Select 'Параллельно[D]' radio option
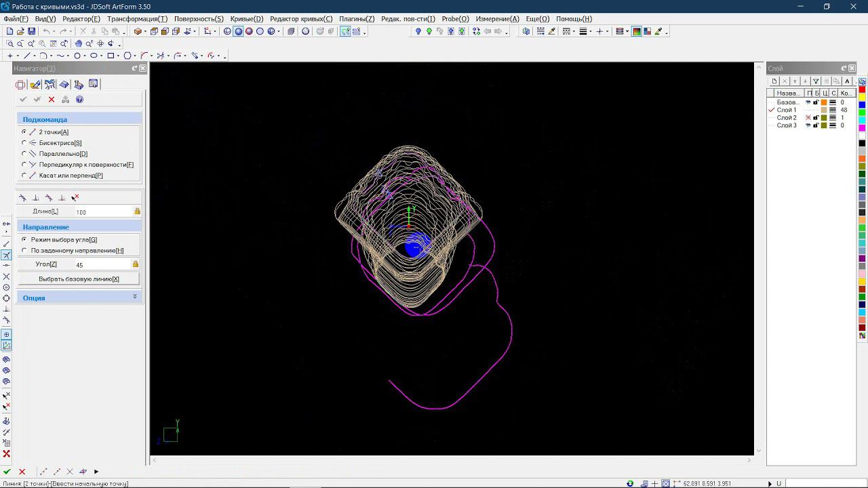 (x=24, y=154)
